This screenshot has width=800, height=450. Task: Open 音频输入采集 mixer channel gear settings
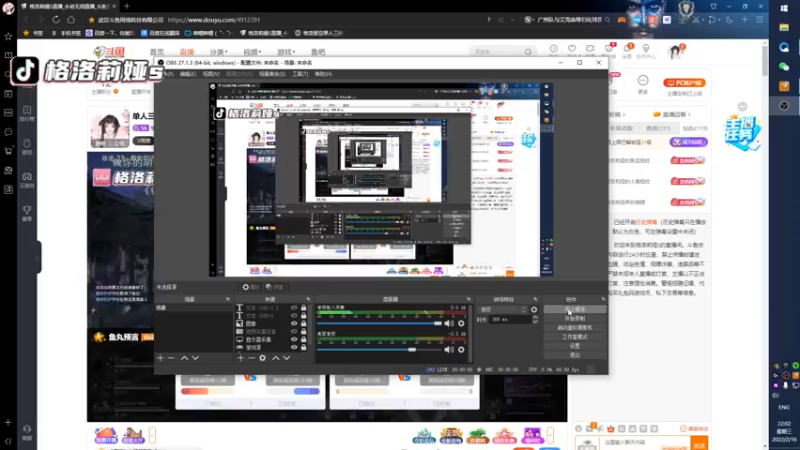click(x=461, y=323)
